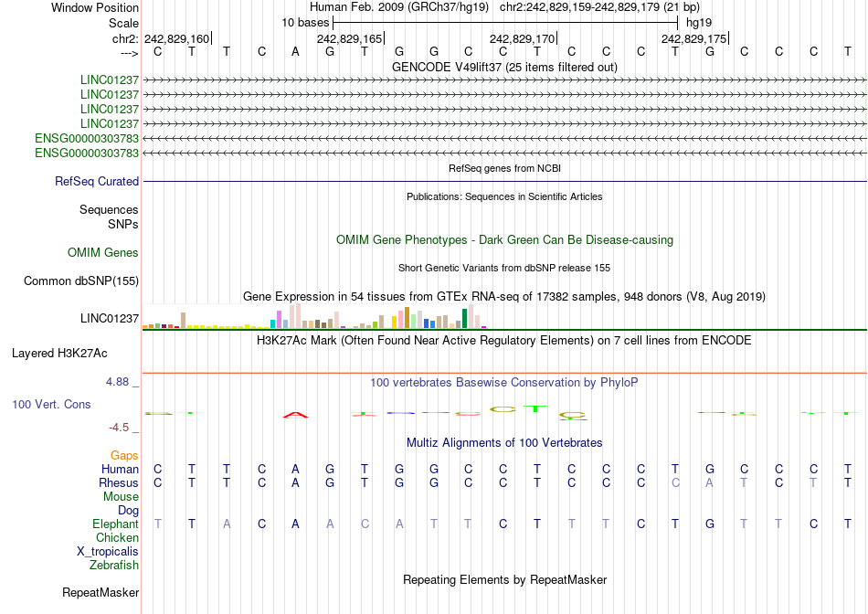This screenshot has height=614, width=868.
Task: Open 100 vertebrates Basewise Conservation by PhyloP title
Action: (x=504, y=382)
